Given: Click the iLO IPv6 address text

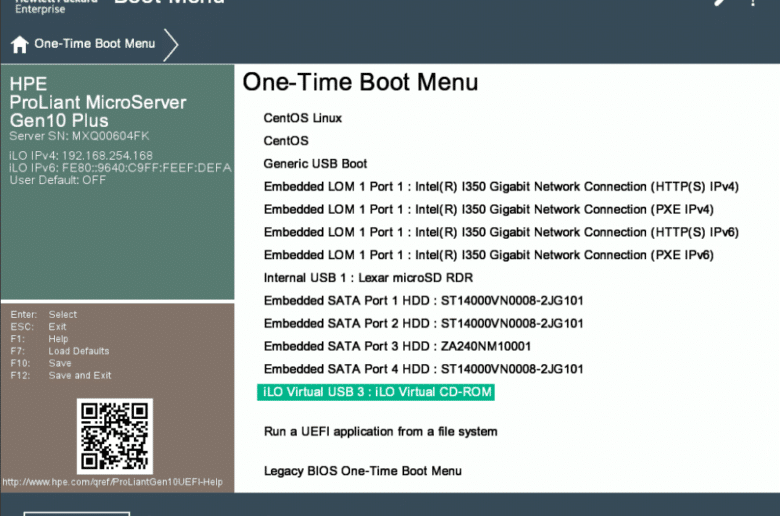Looking at the screenshot, I should pyautogui.click(x=120, y=168).
